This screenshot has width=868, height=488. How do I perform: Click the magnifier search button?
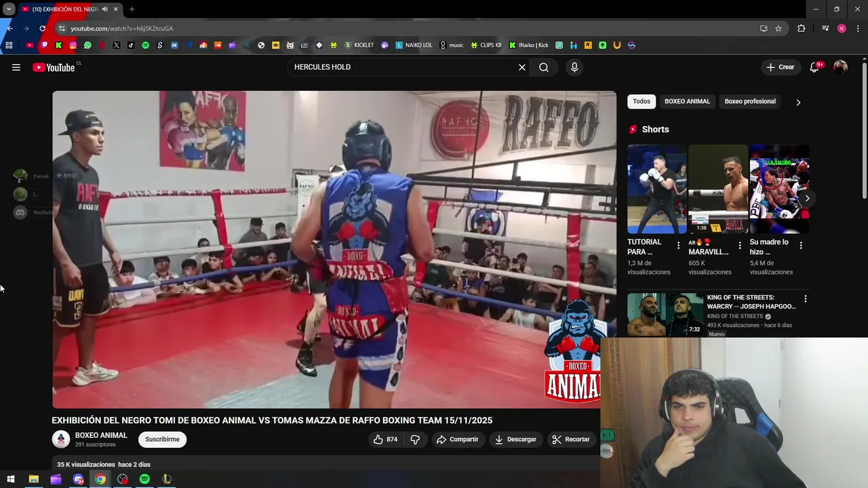coord(544,67)
